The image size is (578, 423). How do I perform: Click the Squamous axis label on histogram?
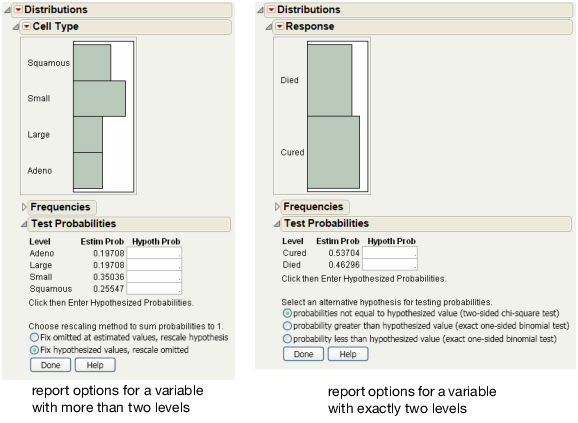click(x=49, y=63)
